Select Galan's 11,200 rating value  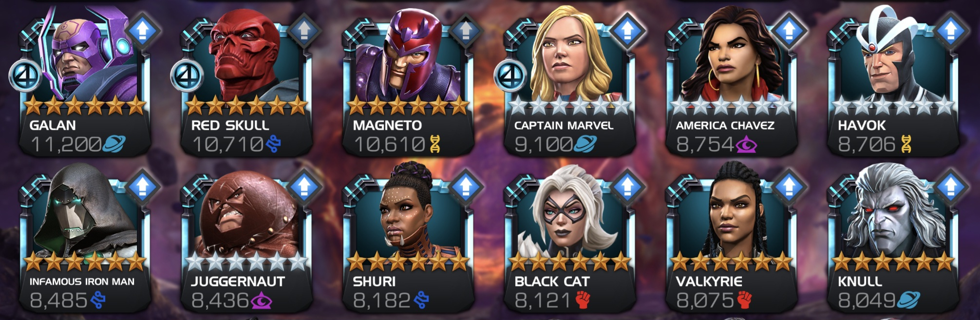click(66, 144)
